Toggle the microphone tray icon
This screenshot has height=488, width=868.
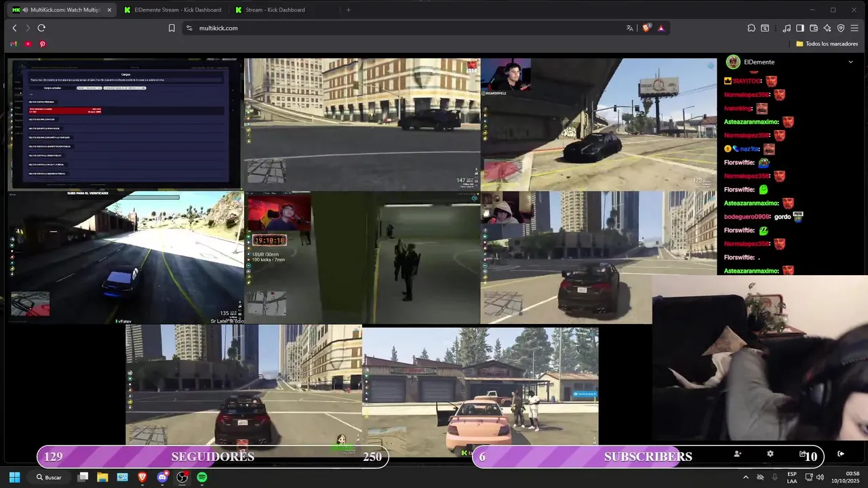[x=775, y=477]
